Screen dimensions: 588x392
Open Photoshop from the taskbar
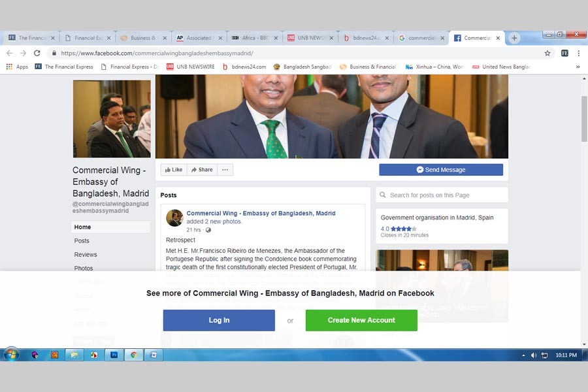click(x=114, y=355)
